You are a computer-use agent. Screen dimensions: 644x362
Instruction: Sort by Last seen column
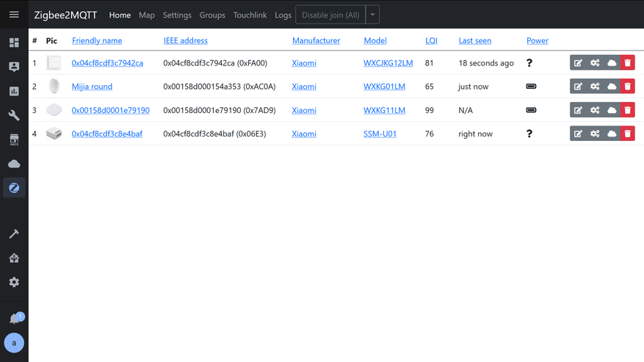[475, 40]
